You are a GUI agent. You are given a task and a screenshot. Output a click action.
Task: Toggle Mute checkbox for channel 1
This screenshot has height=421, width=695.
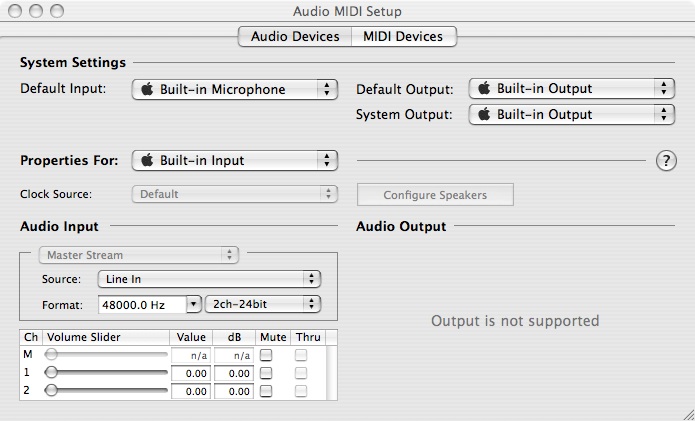coord(266,373)
